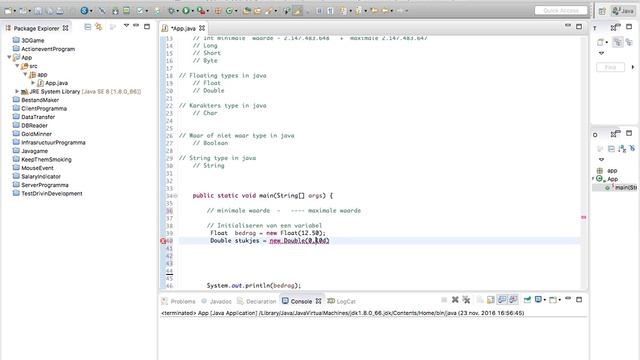Click the red overview ruler error marker
The height and width of the screenshot is (360, 640).
[x=584, y=218]
